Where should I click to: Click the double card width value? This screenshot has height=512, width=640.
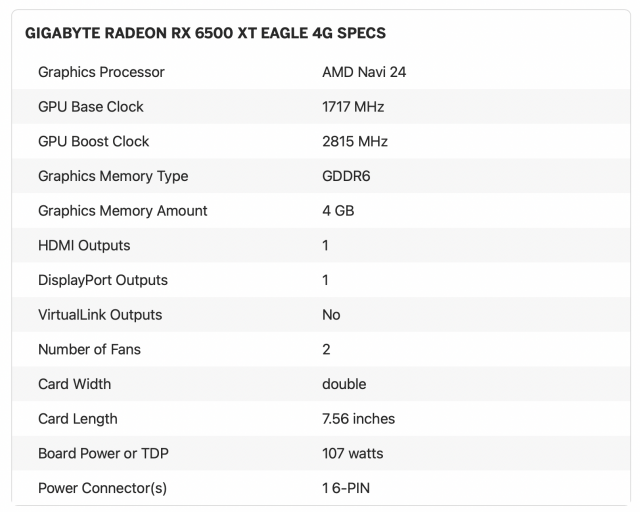344,384
